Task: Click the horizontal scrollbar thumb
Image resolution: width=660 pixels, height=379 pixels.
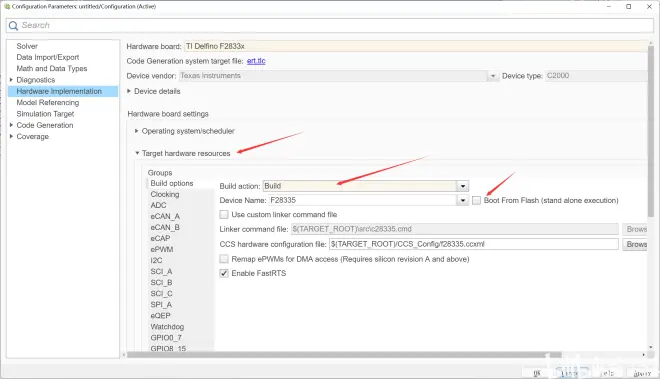Action: pyautogui.click(x=344, y=355)
